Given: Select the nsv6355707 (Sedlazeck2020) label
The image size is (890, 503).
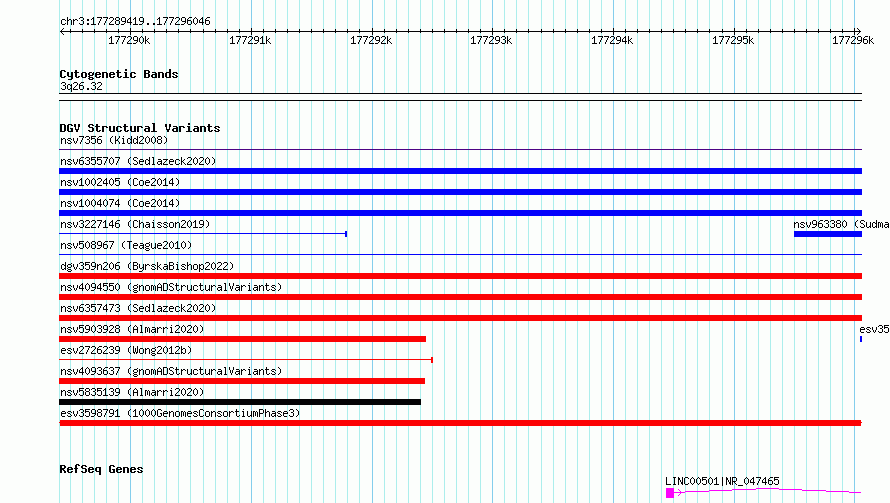Looking at the screenshot, I should [138, 161].
